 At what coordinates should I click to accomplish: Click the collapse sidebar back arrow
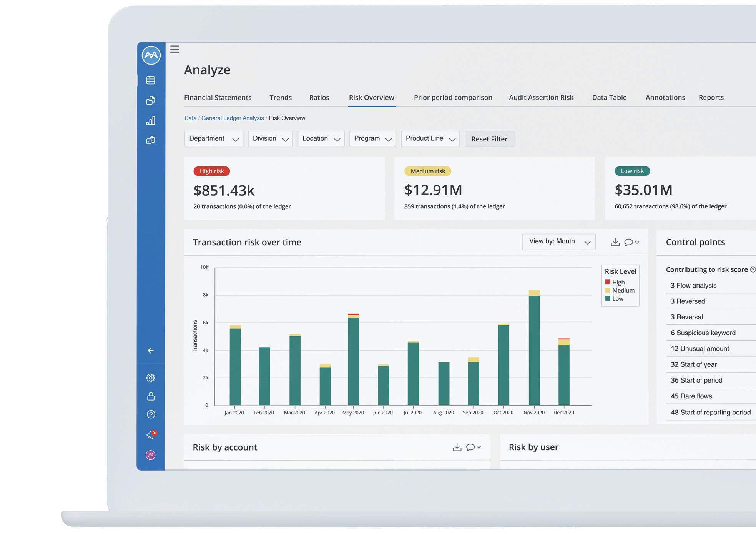click(x=151, y=351)
